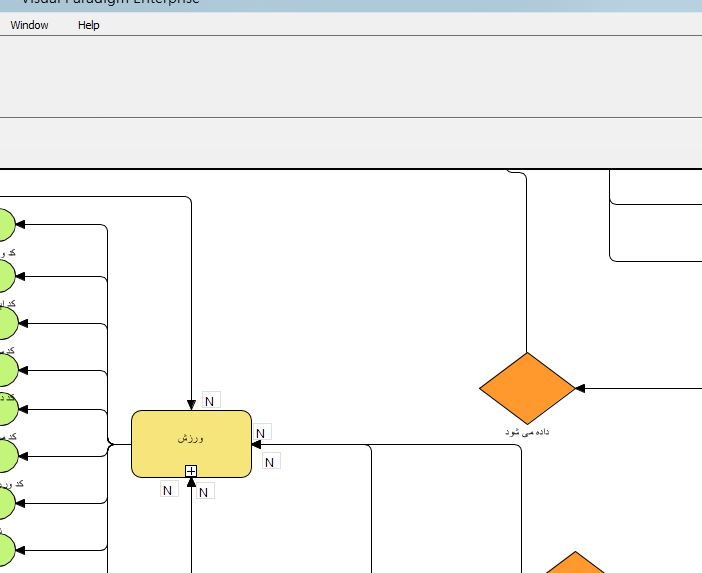Open the Help menu
Image resolution: width=702 pixels, height=573 pixels.
(x=88, y=25)
